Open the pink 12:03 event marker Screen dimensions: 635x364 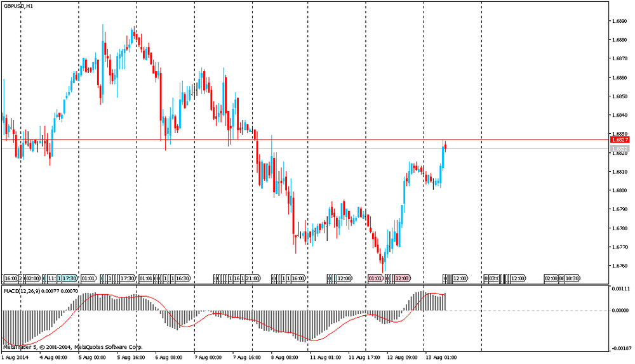[402, 278]
